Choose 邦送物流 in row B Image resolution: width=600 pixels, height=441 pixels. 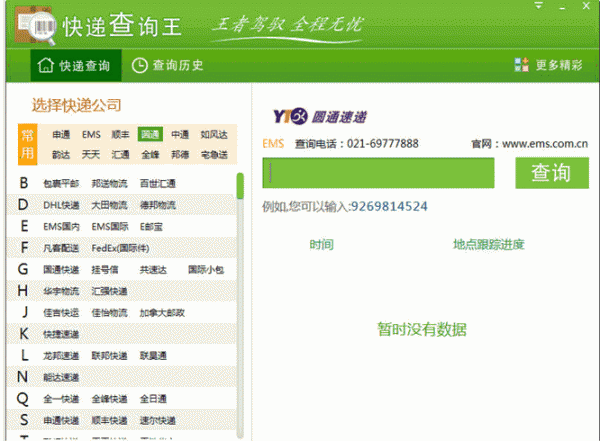point(109,183)
